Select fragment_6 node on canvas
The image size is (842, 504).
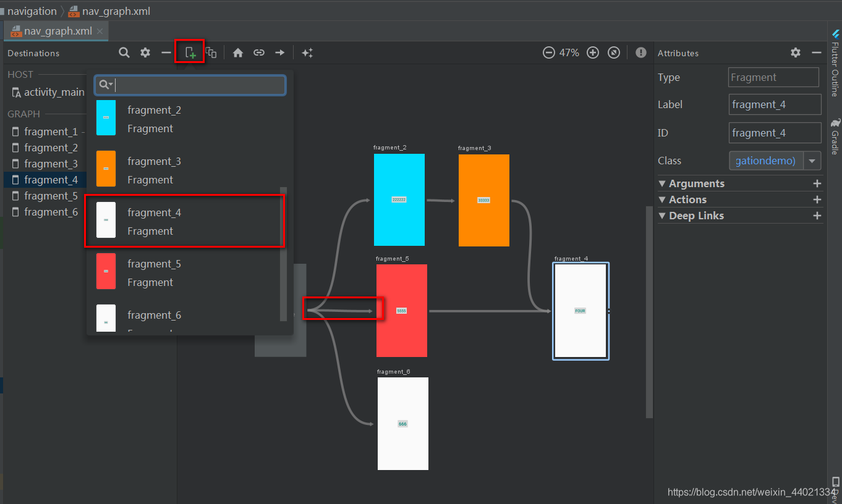point(403,424)
